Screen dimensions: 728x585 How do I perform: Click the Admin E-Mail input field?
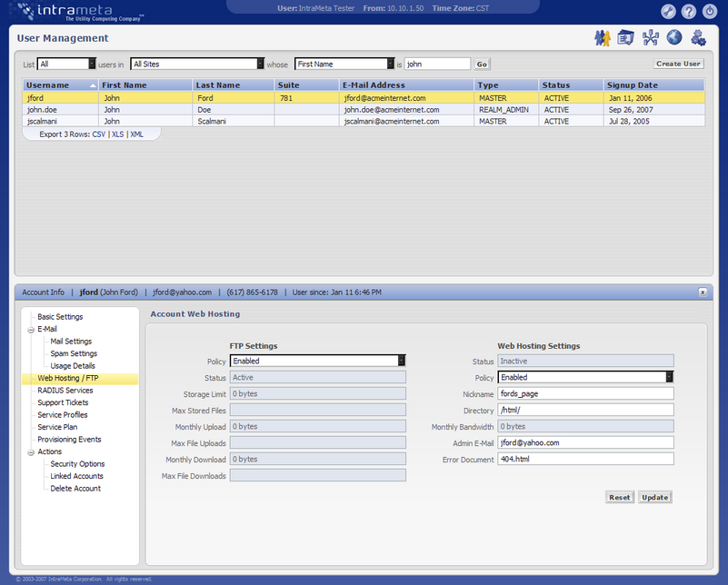586,443
